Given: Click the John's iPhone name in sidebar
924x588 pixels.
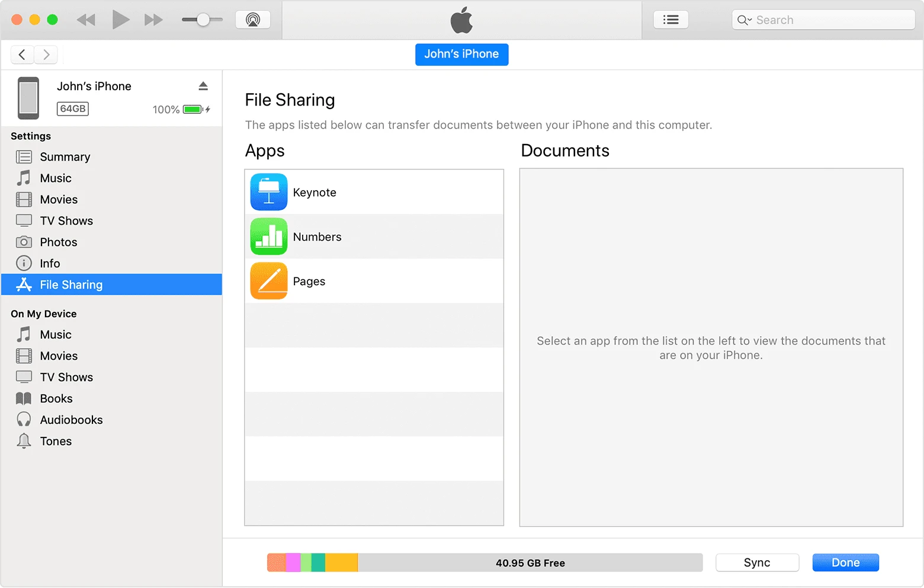Looking at the screenshot, I should pyautogui.click(x=94, y=86).
